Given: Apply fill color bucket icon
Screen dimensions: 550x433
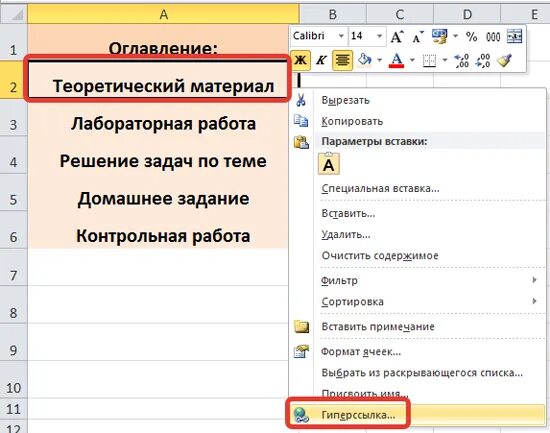Looking at the screenshot, I should (365, 60).
